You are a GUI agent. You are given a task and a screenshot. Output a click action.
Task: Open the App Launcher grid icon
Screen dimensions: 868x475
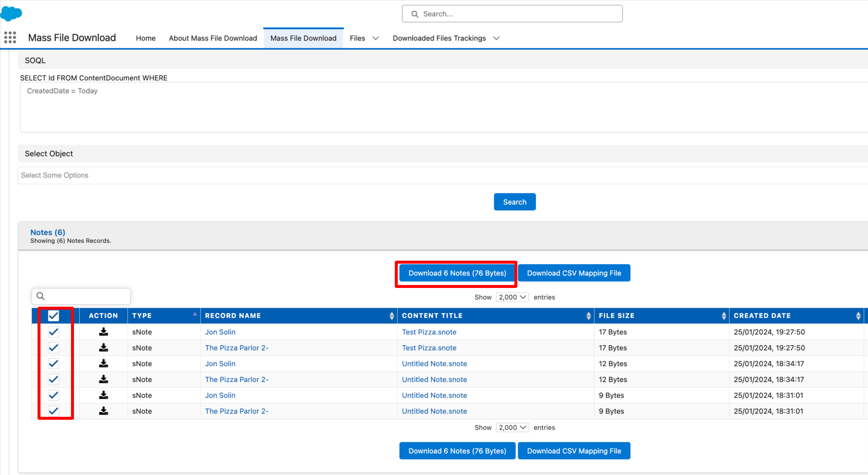coord(10,38)
